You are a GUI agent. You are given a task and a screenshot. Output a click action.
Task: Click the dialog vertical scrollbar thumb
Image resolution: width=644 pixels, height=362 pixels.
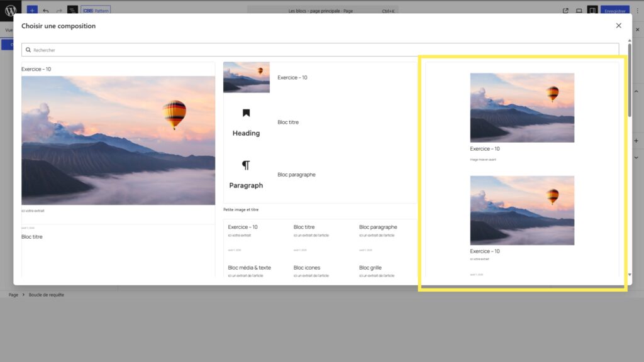(630, 80)
